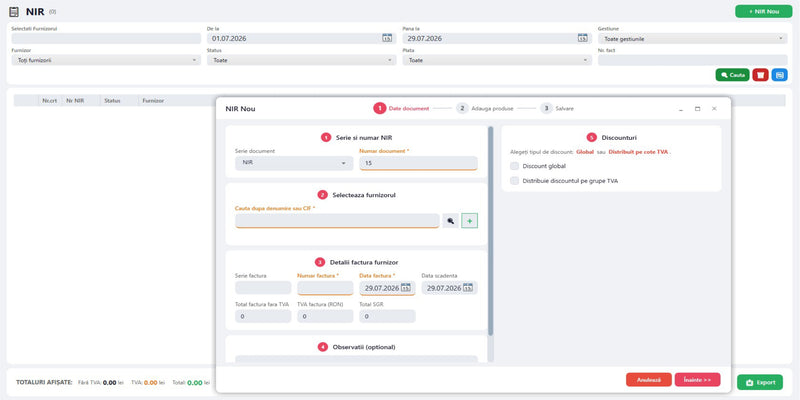
Task: Click the blue icon button next to Cauta
Action: tap(779, 75)
